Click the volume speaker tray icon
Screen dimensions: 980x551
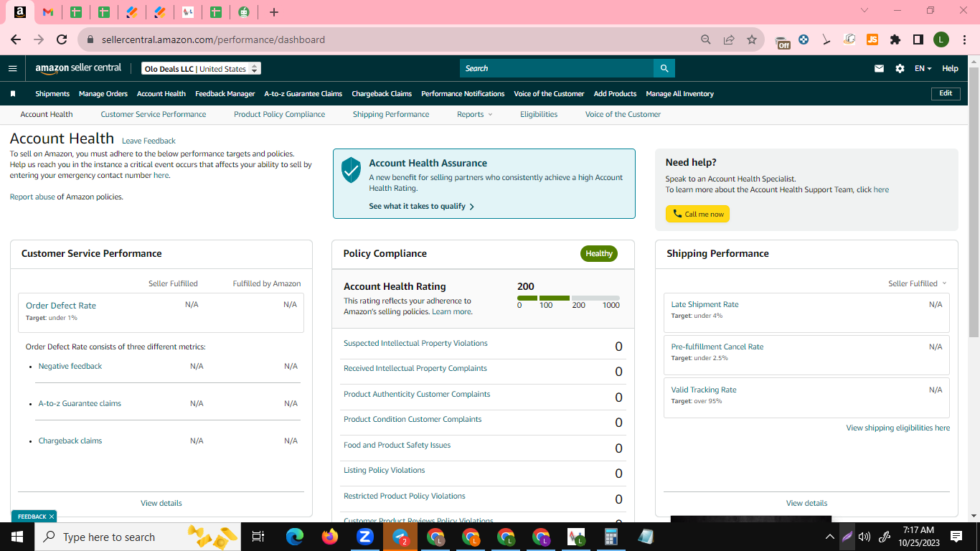pos(864,537)
